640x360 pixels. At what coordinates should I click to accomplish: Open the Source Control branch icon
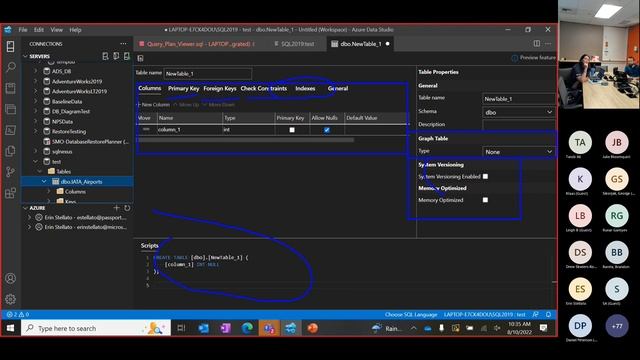pos(11,172)
